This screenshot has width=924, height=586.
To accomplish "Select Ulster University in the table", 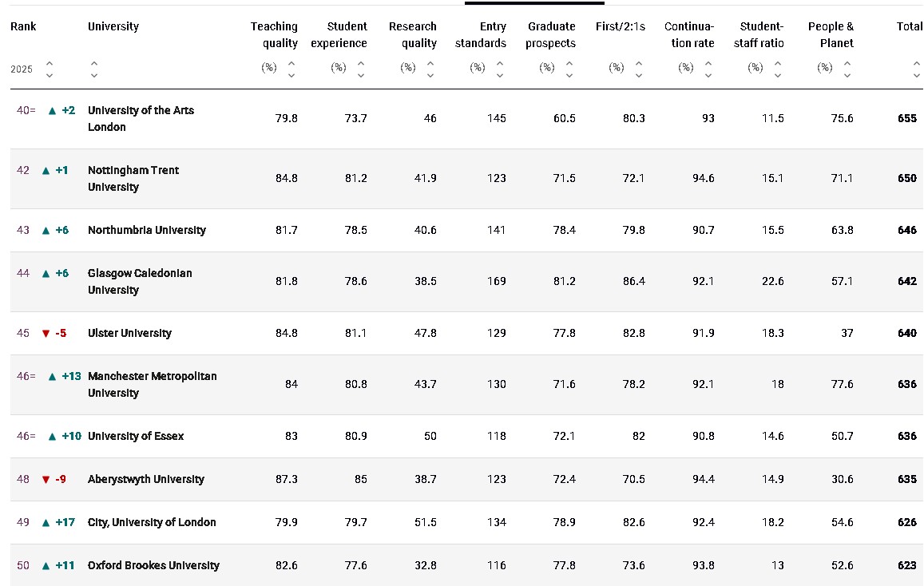I will pyautogui.click(x=129, y=333).
